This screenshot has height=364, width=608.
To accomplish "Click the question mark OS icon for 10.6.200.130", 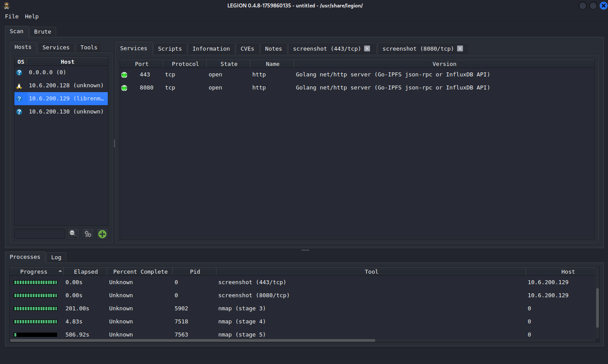I will 19,112.
